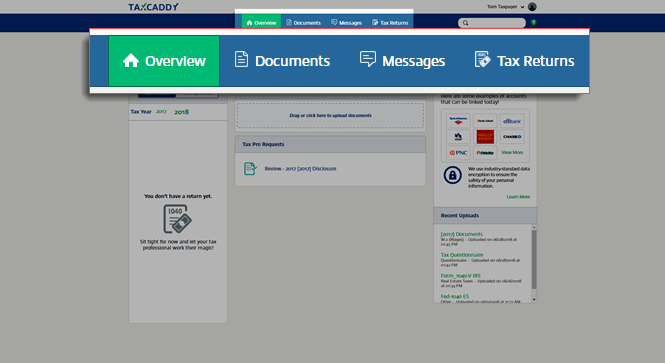Open help via green question mark icon
Viewport: 665px width, 363px height.
coord(534,22)
